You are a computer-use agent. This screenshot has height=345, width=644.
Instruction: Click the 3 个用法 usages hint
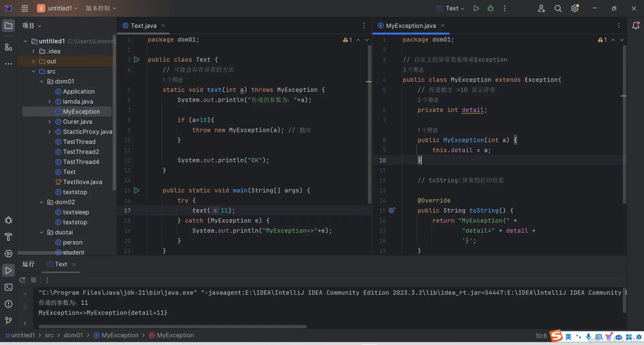413,70
